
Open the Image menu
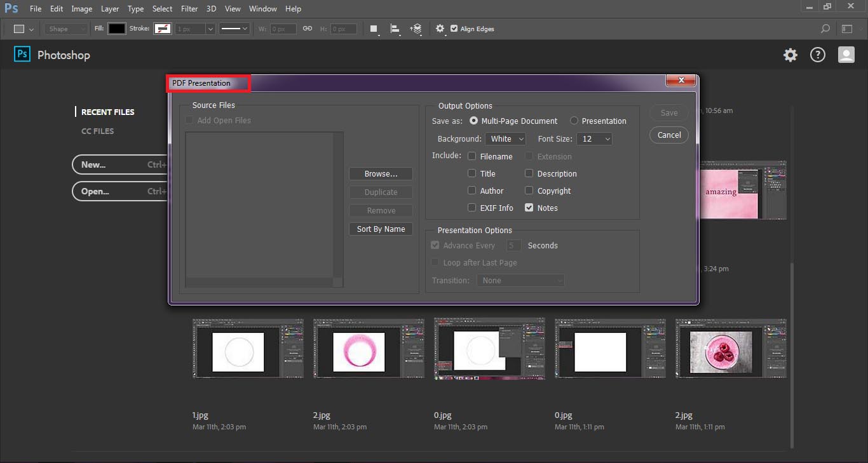click(x=81, y=9)
